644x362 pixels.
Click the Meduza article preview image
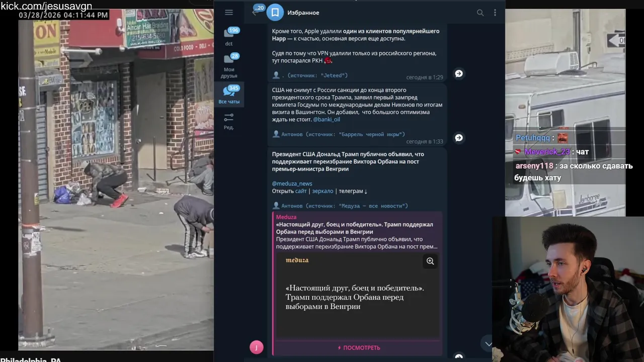(357, 295)
